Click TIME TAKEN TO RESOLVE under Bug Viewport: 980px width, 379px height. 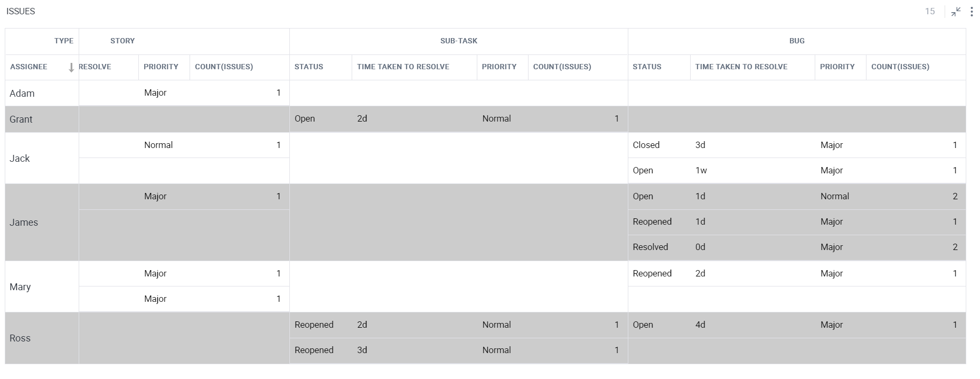741,67
